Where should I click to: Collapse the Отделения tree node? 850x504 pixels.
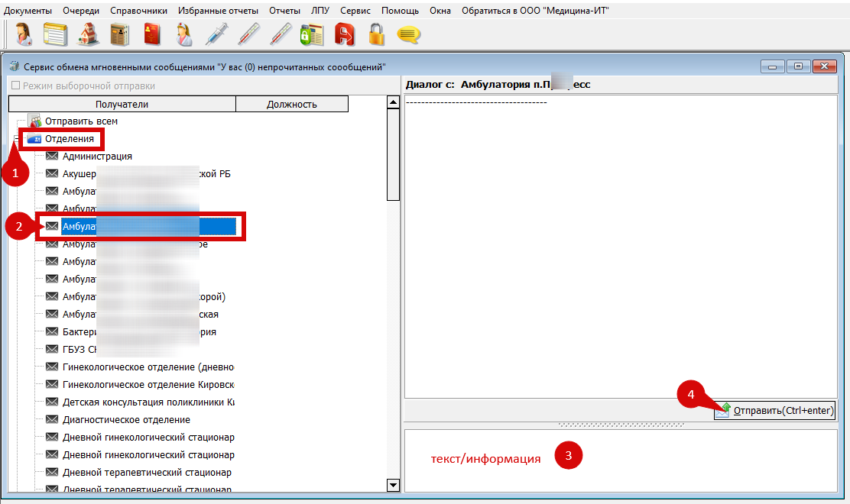[17, 139]
